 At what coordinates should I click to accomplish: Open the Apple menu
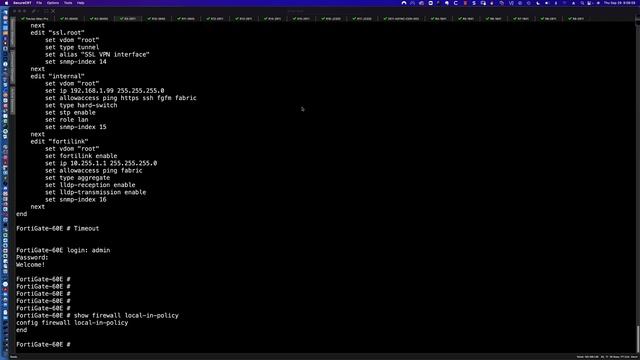6,3
